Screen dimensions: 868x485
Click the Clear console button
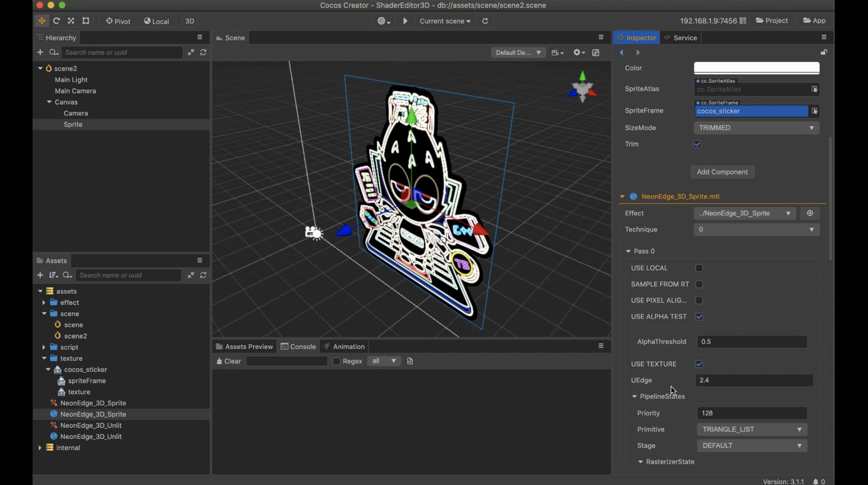pyautogui.click(x=229, y=361)
